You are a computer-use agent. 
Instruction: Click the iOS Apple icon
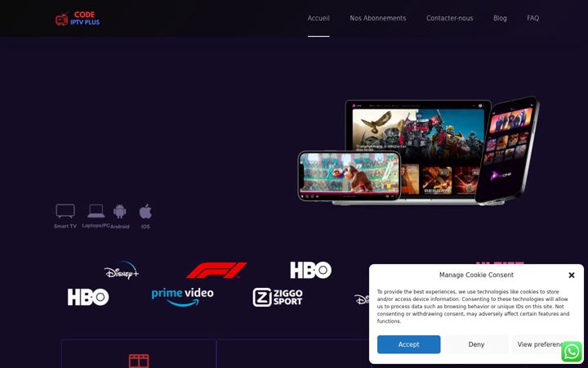[x=145, y=212]
